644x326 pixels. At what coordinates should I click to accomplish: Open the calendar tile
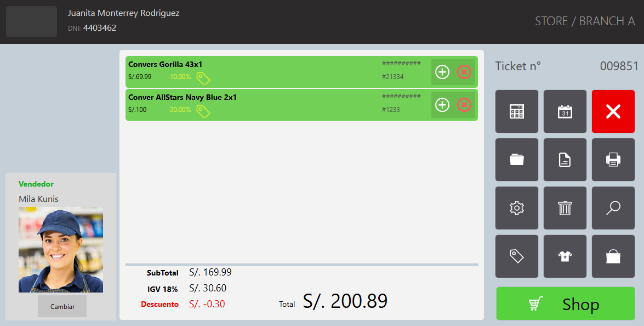tap(565, 111)
